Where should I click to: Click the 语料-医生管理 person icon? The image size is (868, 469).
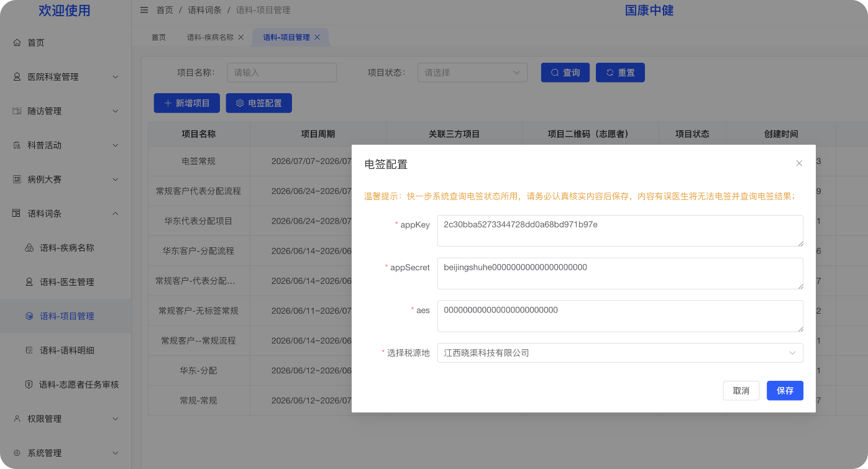tap(29, 282)
